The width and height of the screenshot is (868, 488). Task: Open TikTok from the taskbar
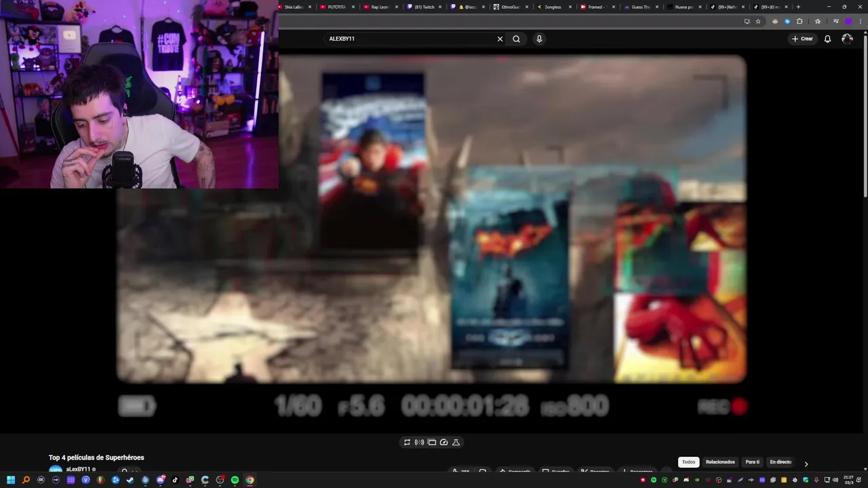pyautogui.click(x=175, y=480)
